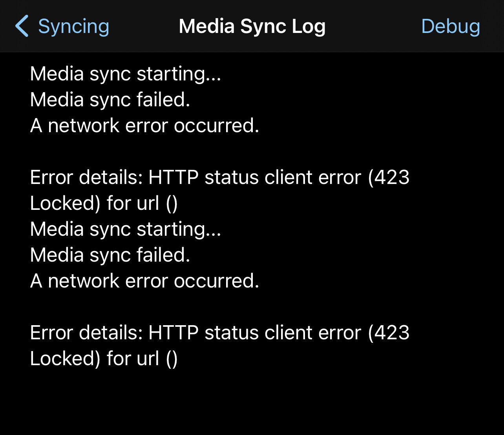Tap the first "A network error occurred." line

point(144,126)
